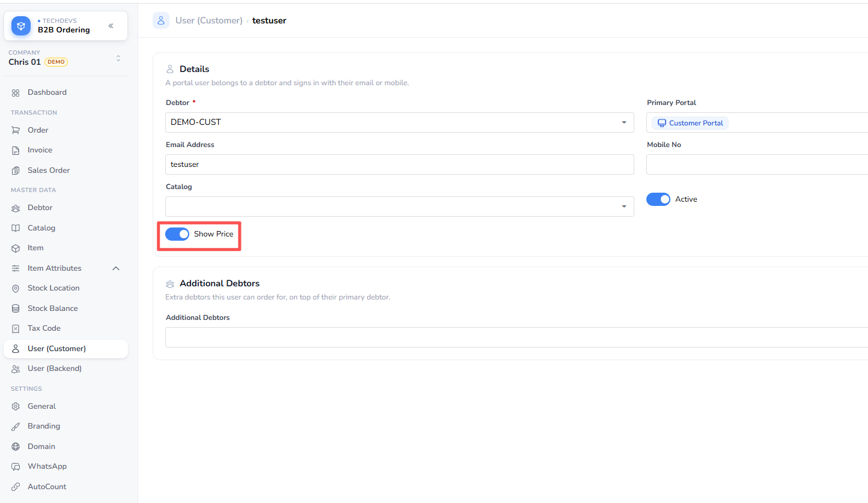The width and height of the screenshot is (868, 503).
Task: Click the Invoice document icon
Action: 16,150
